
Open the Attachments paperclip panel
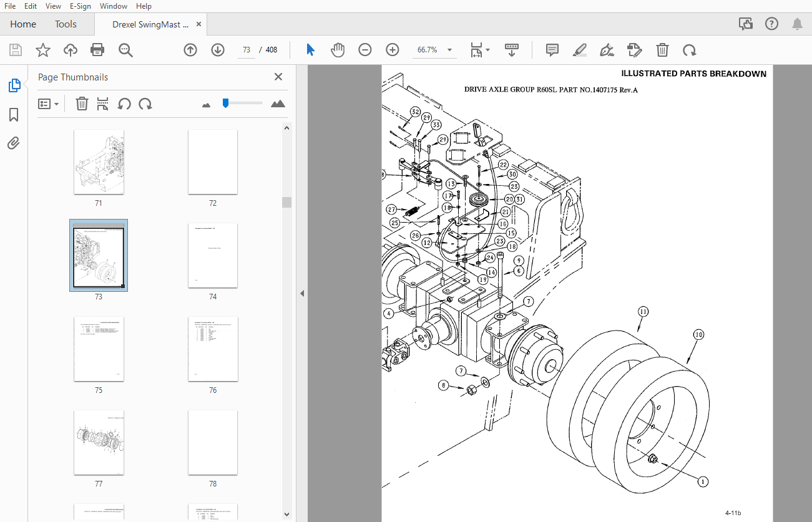point(14,143)
